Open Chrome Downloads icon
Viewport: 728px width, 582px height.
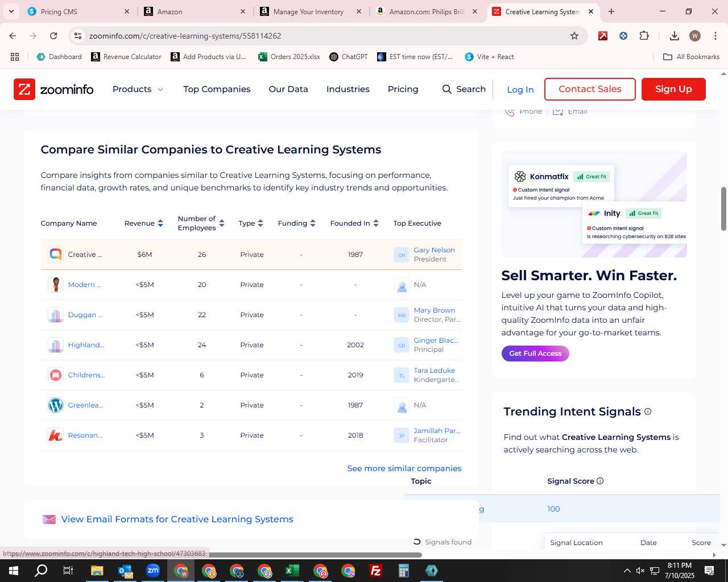[675, 36]
